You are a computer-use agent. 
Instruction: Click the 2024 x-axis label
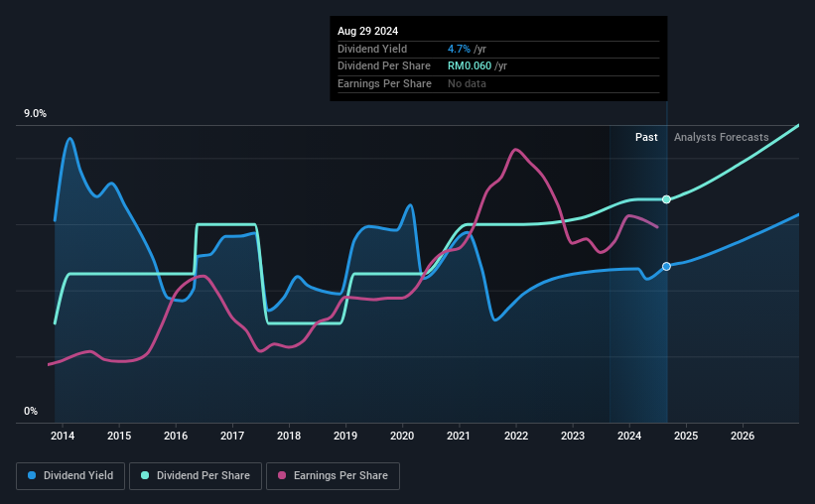coord(629,436)
